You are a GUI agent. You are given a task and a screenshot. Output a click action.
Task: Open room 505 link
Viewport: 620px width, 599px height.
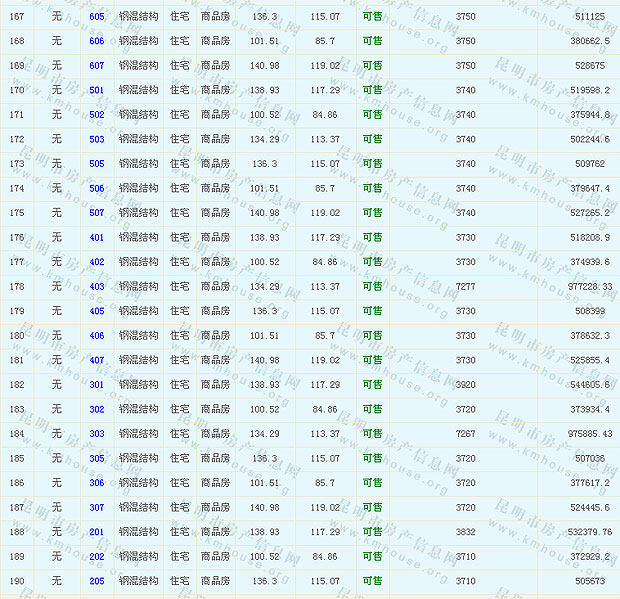click(x=96, y=164)
